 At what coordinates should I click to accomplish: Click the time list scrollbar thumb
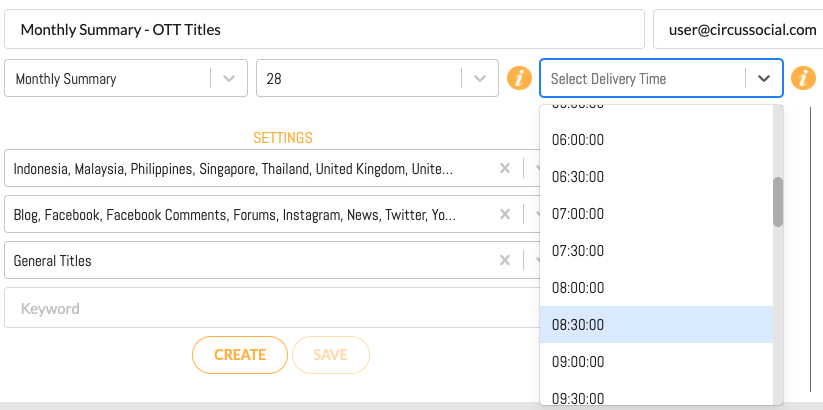(x=777, y=202)
